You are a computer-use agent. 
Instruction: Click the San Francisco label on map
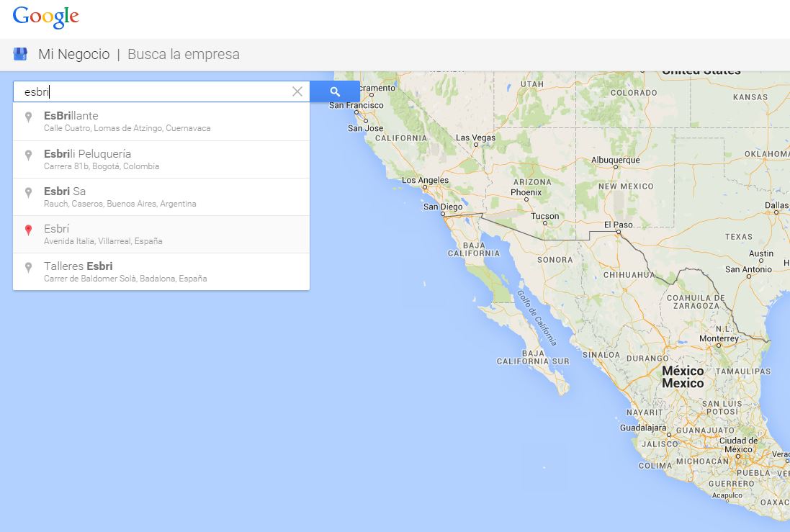pyautogui.click(x=356, y=105)
